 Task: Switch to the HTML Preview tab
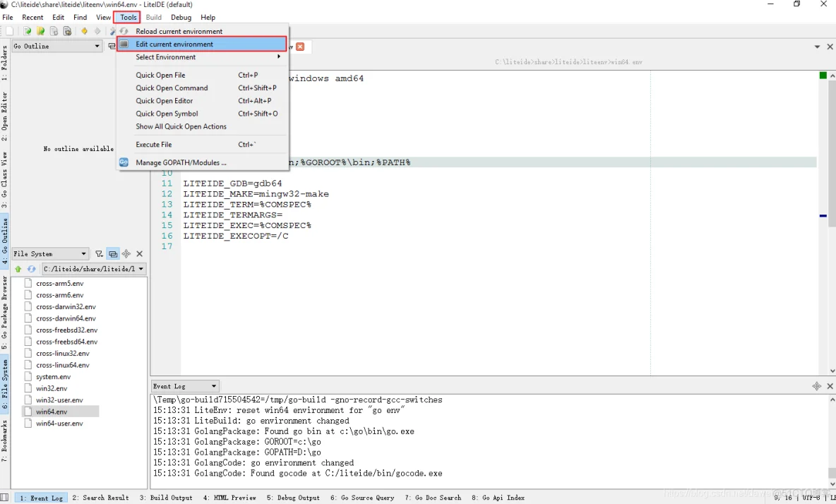(x=229, y=498)
